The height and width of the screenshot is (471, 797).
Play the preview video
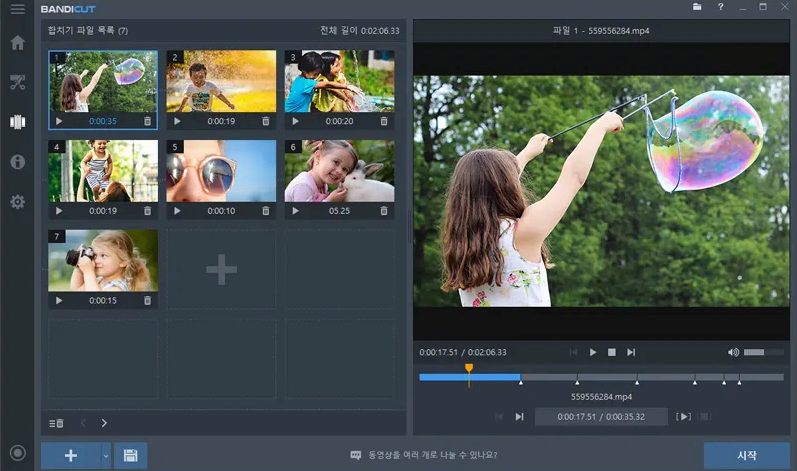pyautogui.click(x=593, y=352)
